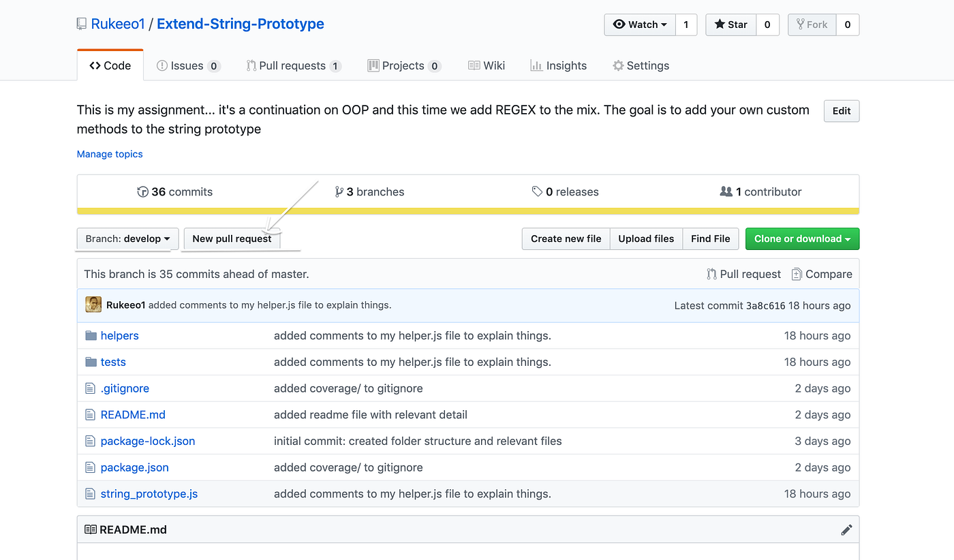Click the Rukeeo1 avatar thumbnail
This screenshot has width=954, height=560.
93,305
